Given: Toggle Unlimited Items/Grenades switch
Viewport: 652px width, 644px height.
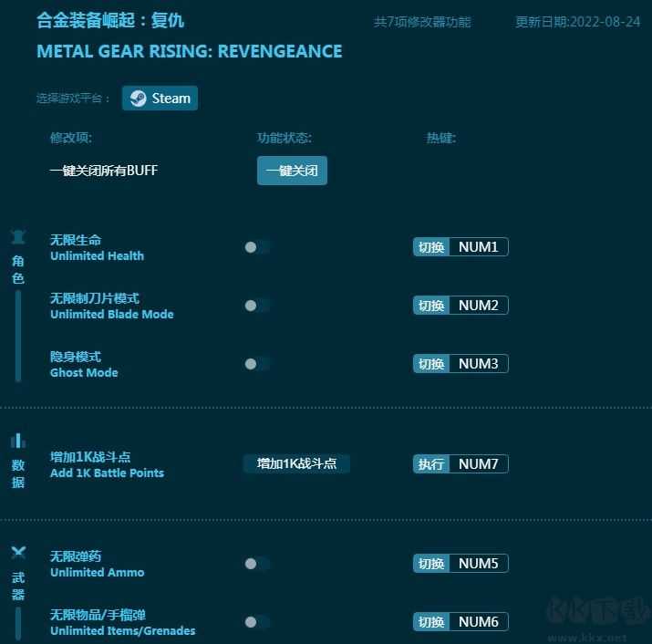Looking at the screenshot, I should pyautogui.click(x=257, y=622).
